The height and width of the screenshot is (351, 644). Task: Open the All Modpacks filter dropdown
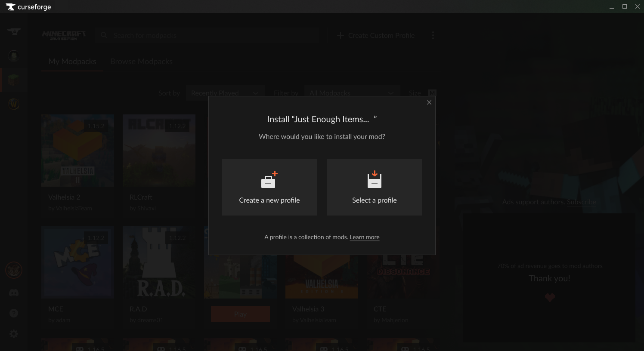(352, 93)
